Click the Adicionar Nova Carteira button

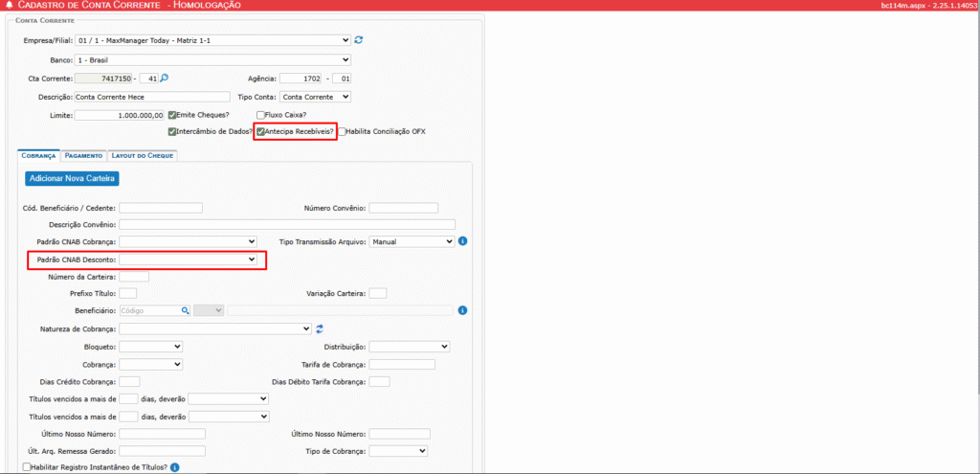pos(72,178)
